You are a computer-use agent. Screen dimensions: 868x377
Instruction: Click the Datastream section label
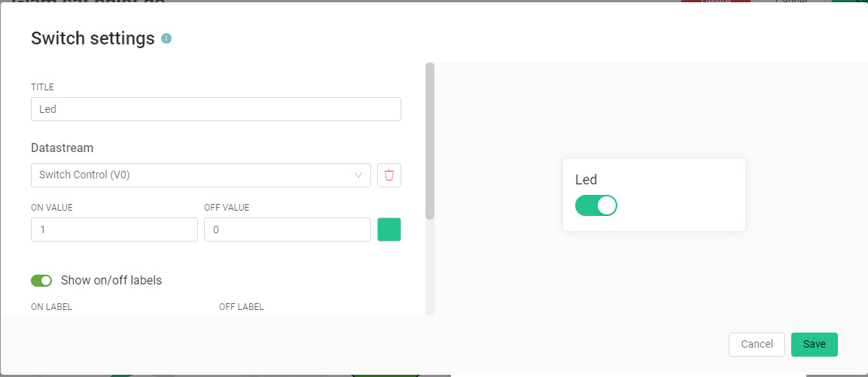(x=62, y=147)
